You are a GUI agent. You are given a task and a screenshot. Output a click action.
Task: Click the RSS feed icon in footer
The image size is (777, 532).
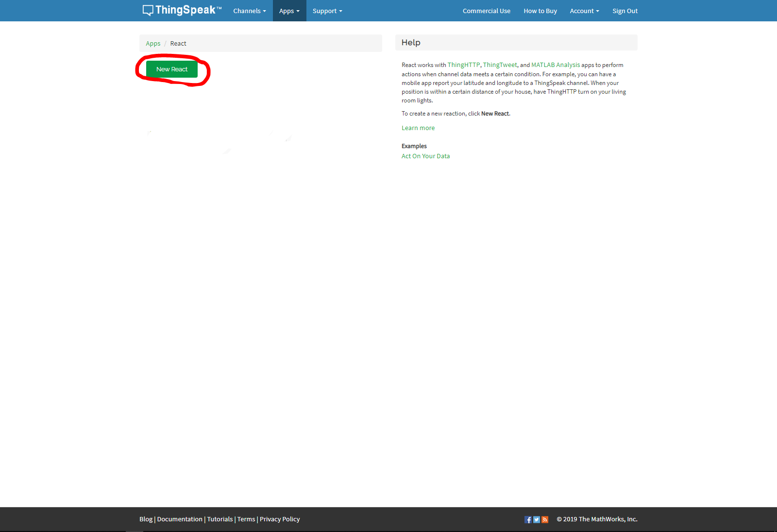tap(544, 519)
